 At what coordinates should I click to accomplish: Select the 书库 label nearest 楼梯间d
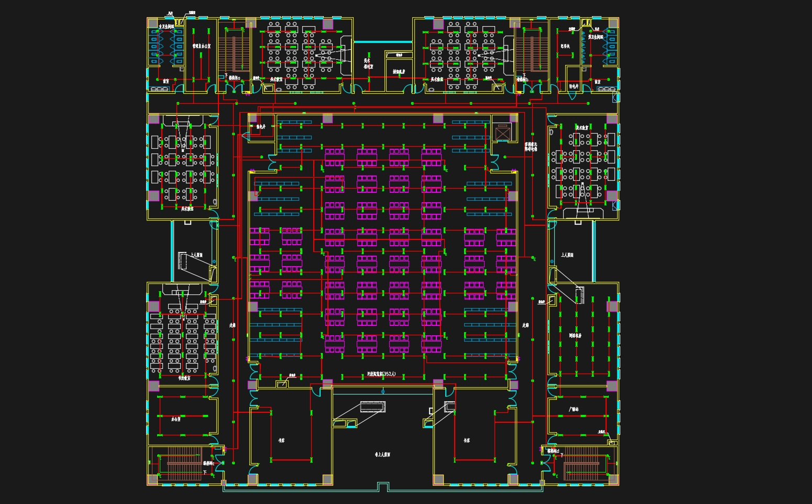(467, 441)
